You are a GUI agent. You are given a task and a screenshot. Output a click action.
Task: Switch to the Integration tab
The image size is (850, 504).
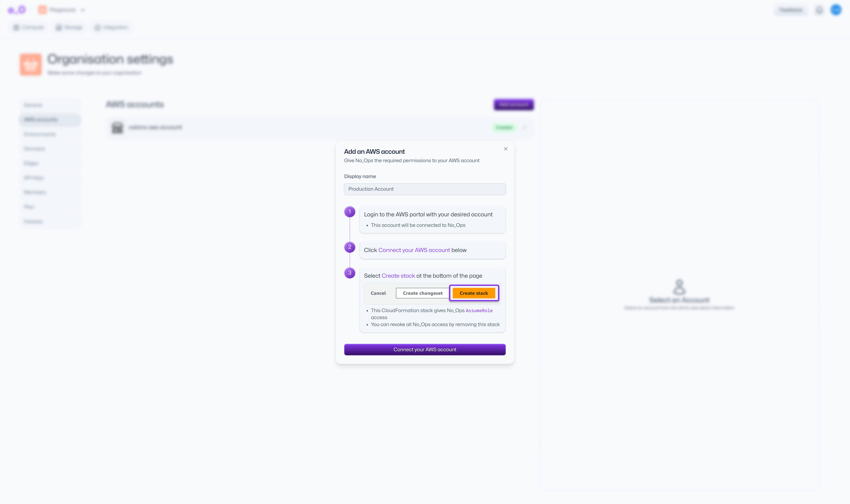click(x=111, y=27)
